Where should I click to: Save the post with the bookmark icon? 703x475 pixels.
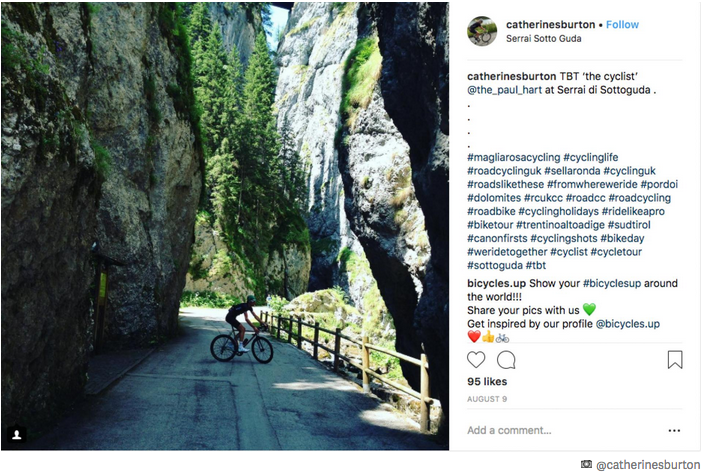point(675,360)
